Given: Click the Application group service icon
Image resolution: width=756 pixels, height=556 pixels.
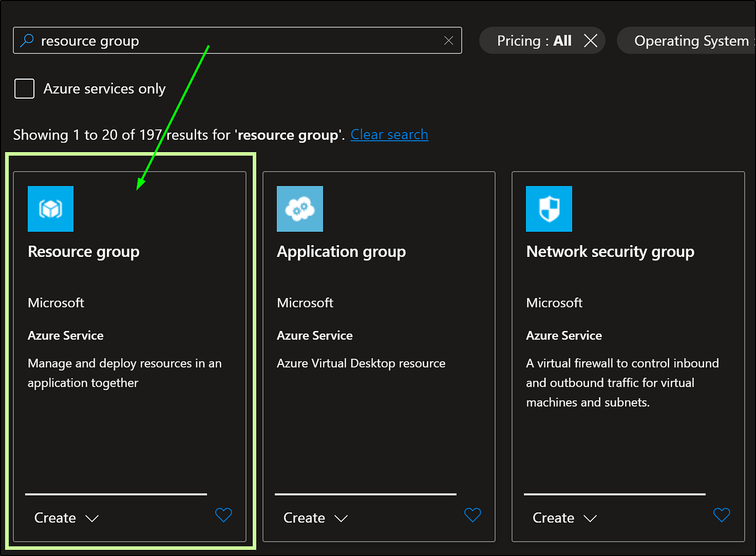Looking at the screenshot, I should (x=300, y=208).
